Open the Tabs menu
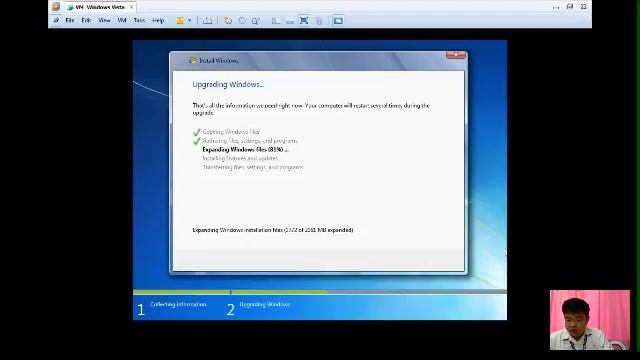 click(139, 20)
